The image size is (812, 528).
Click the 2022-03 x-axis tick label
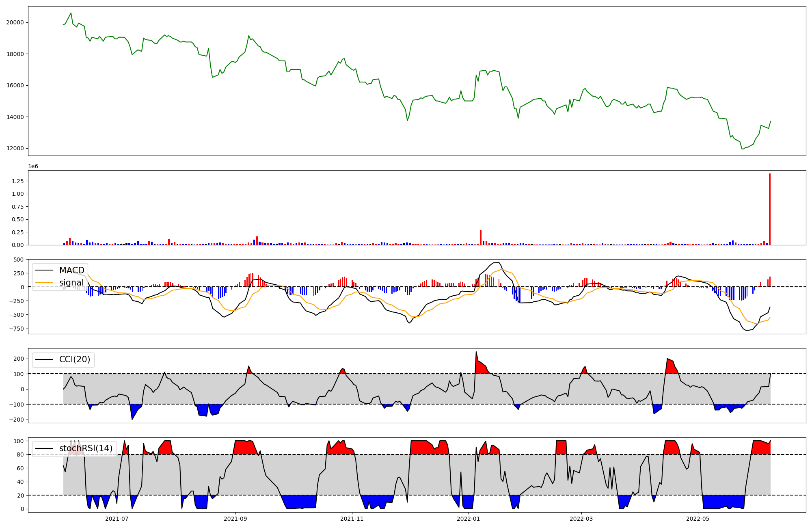(x=581, y=519)
